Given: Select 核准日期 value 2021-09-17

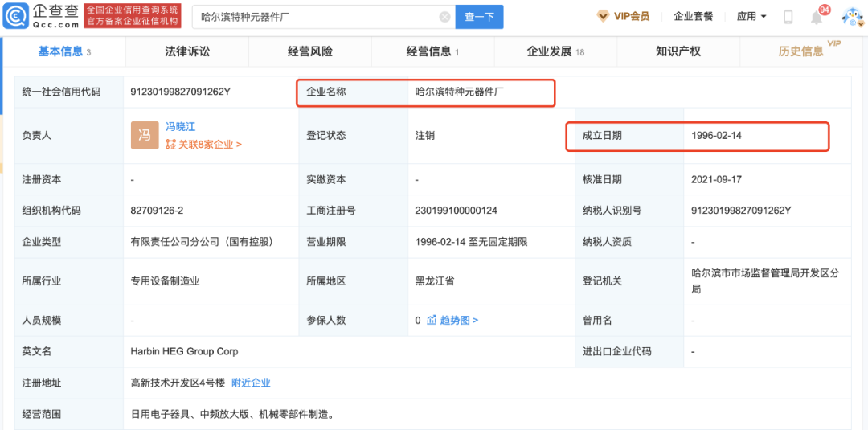Looking at the screenshot, I should coord(716,179).
